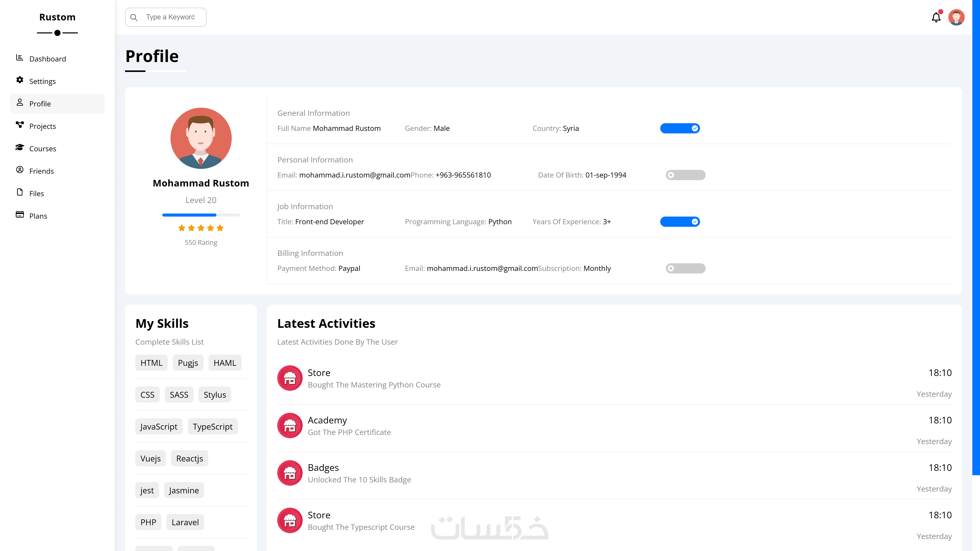The width and height of the screenshot is (980, 551).
Task: Turn off the Job Information toggle
Action: [680, 222]
